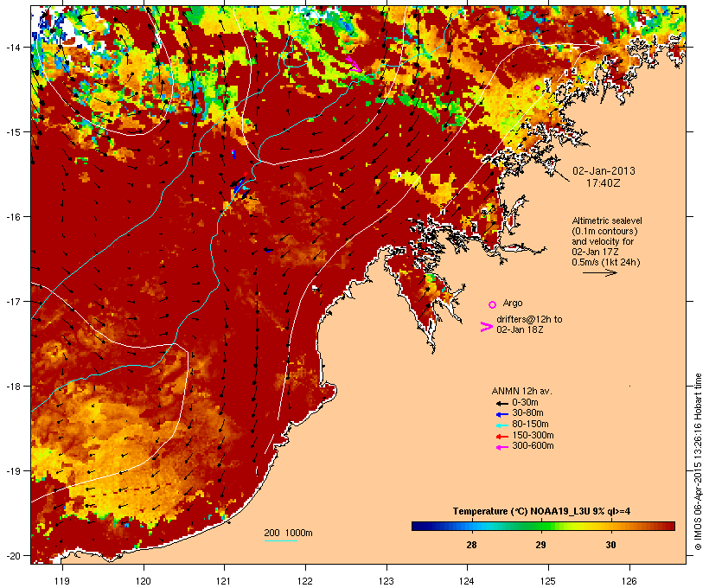
Task: Click the colorbar tick value 30
Action: [x=610, y=545]
